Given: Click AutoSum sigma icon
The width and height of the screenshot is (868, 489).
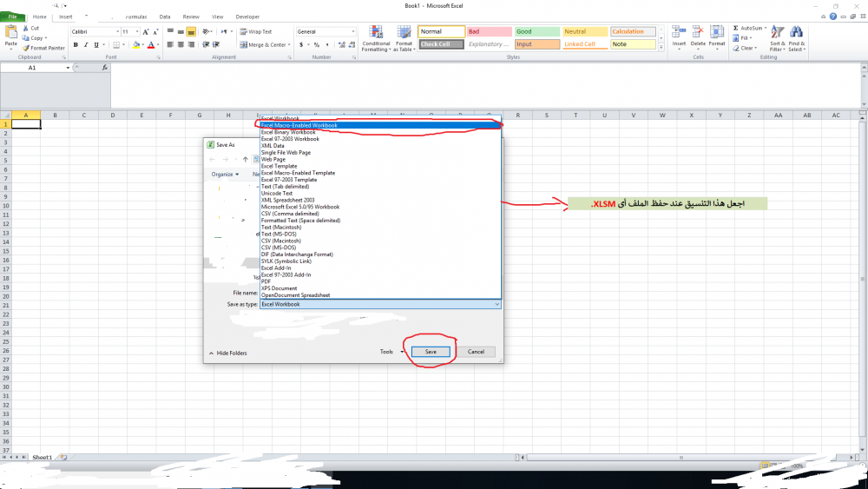Looking at the screenshot, I should click(736, 28).
